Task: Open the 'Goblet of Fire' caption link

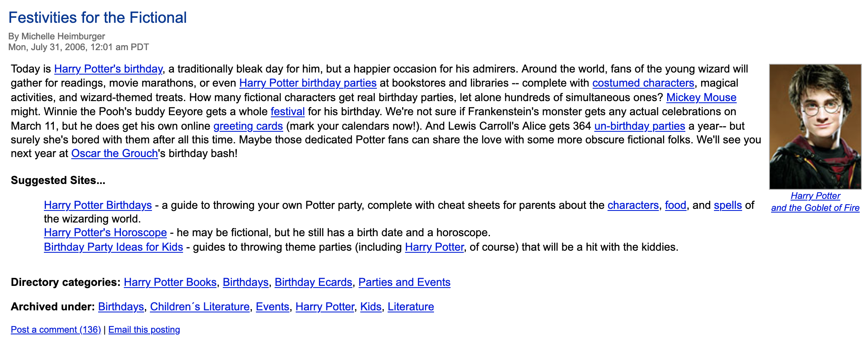Action: click(815, 208)
